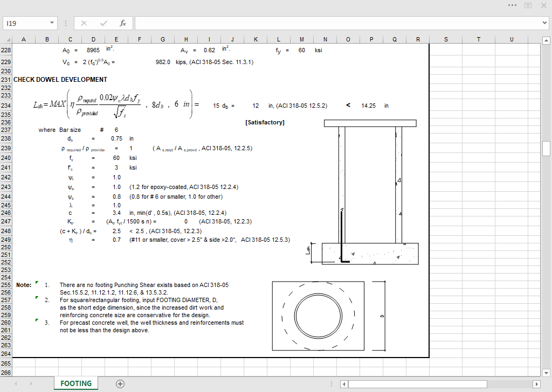Viewport: 552px width, 392px height.
Task: Click inside the Name Box showing I19
Action: 26,23
